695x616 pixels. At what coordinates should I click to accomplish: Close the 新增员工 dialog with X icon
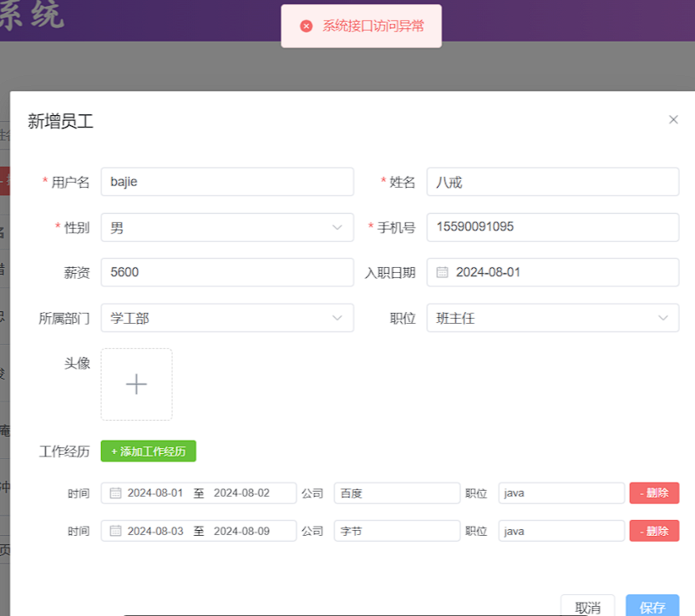point(673,119)
